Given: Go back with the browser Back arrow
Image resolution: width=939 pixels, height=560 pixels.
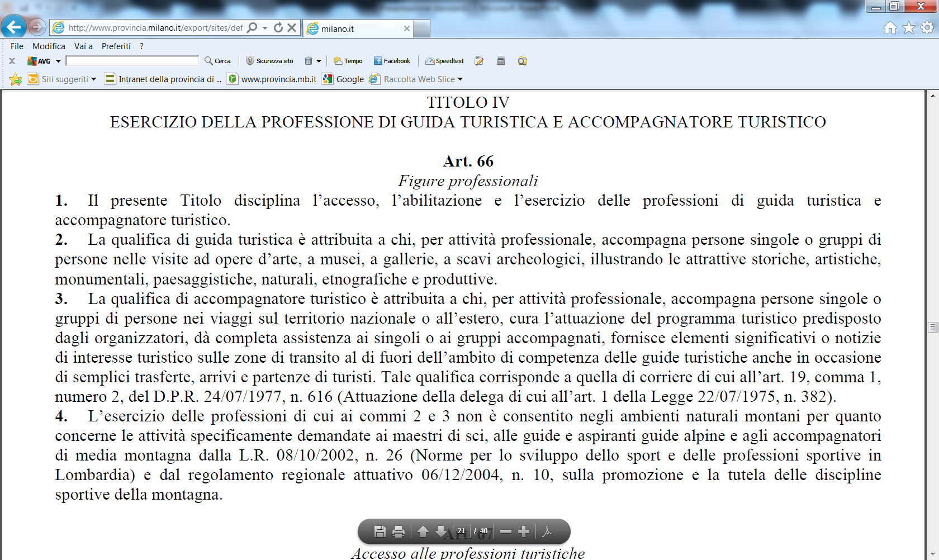Looking at the screenshot, I should [x=13, y=26].
